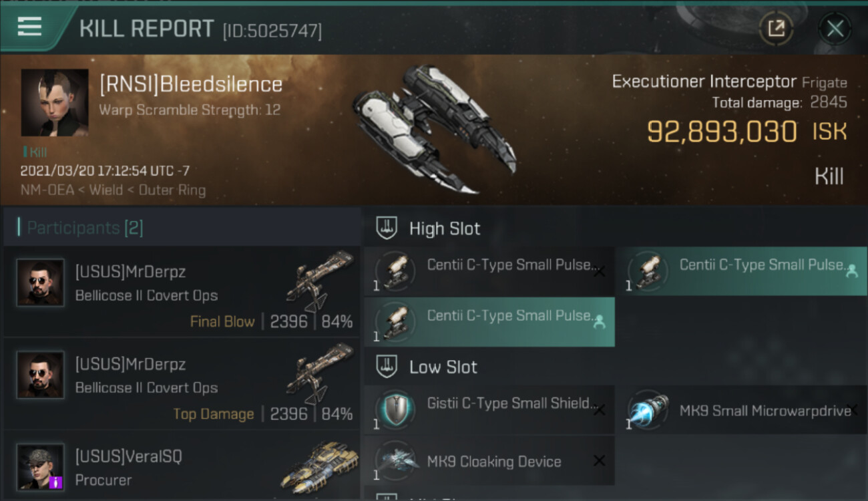
Task: Click the share kill report icon
Action: tap(776, 28)
